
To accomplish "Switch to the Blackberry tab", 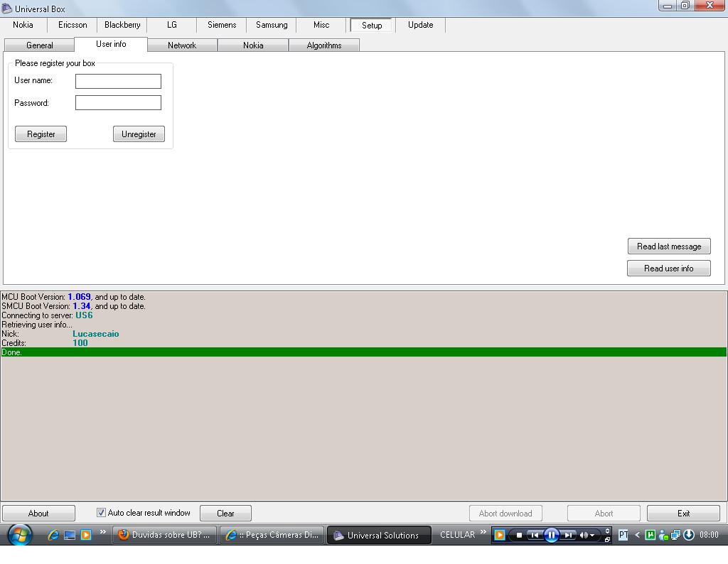I will [x=122, y=25].
